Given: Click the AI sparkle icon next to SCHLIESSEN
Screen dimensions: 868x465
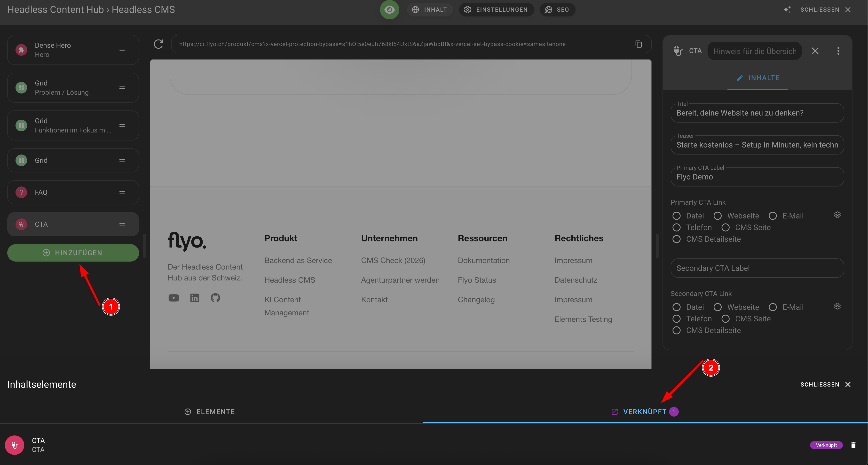Looking at the screenshot, I should pos(788,9).
